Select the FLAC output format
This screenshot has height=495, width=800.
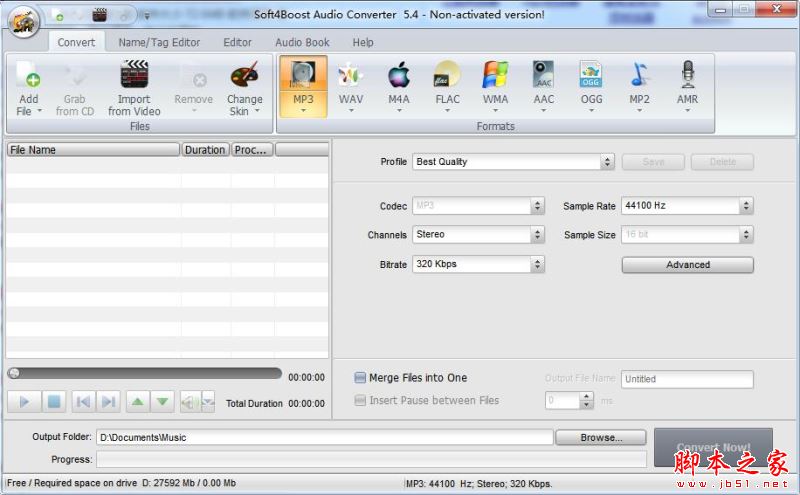(x=447, y=86)
